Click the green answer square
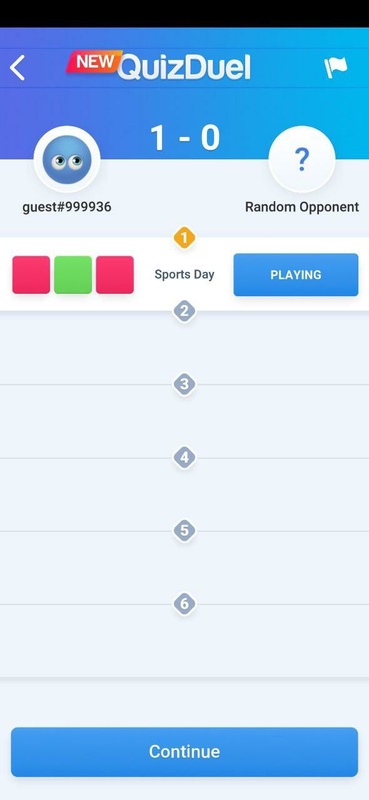369x800 pixels. pyautogui.click(x=73, y=274)
